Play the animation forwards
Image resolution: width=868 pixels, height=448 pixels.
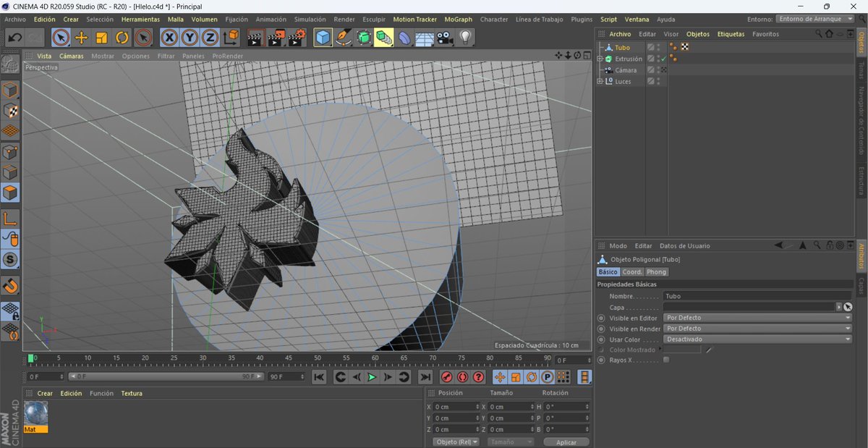[x=372, y=377]
